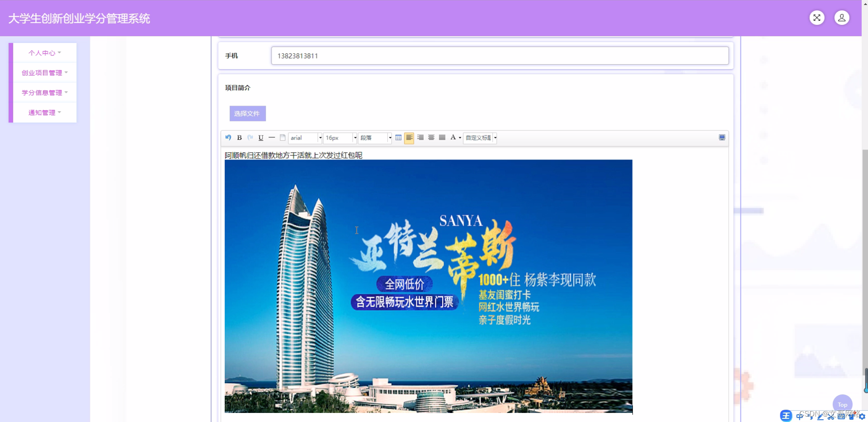
Task: Expand the 学分信息管理 menu
Action: (x=45, y=93)
